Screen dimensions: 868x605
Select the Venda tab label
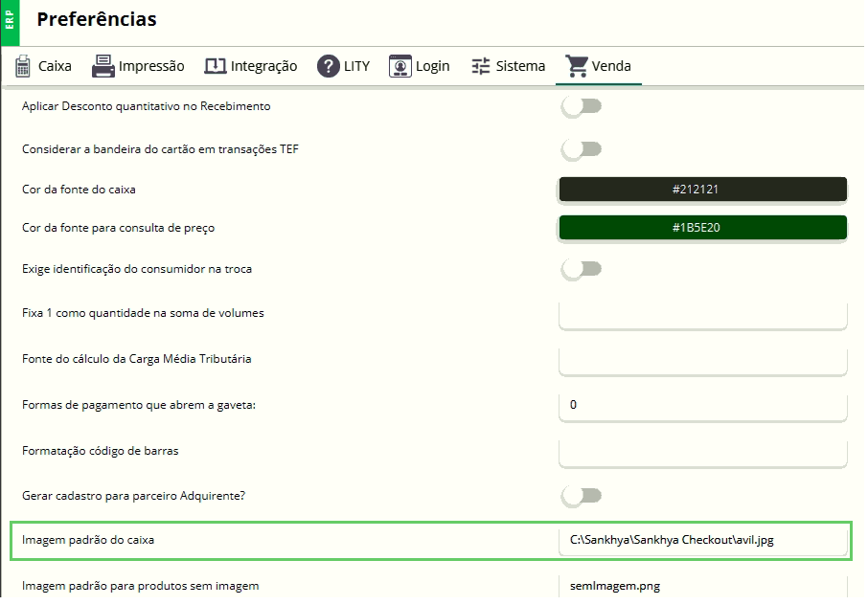click(x=611, y=66)
